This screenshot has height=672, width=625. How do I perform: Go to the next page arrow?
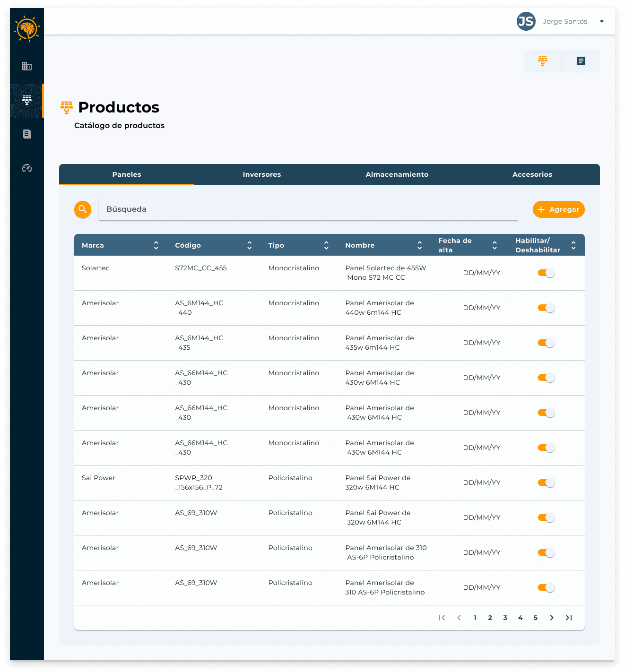(x=552, y=618)
